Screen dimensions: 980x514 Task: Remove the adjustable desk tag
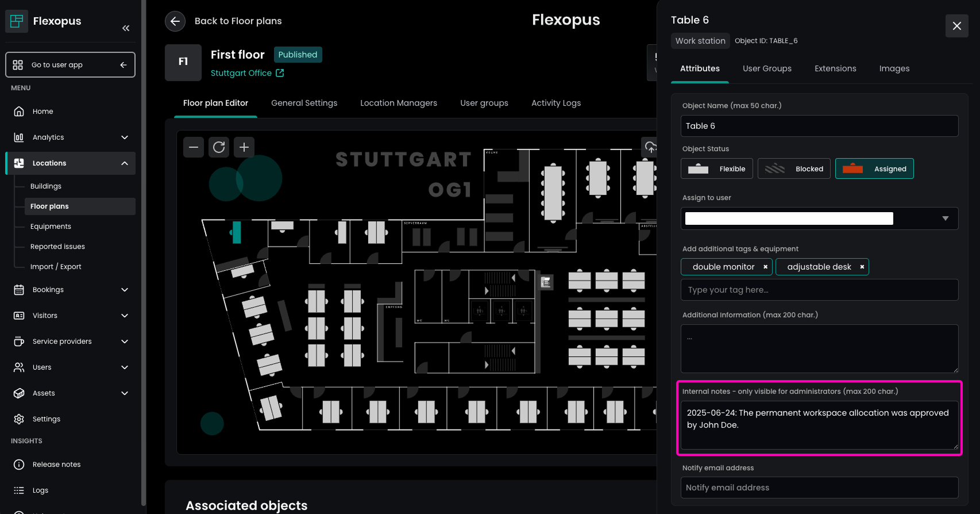tap(862, 267)
